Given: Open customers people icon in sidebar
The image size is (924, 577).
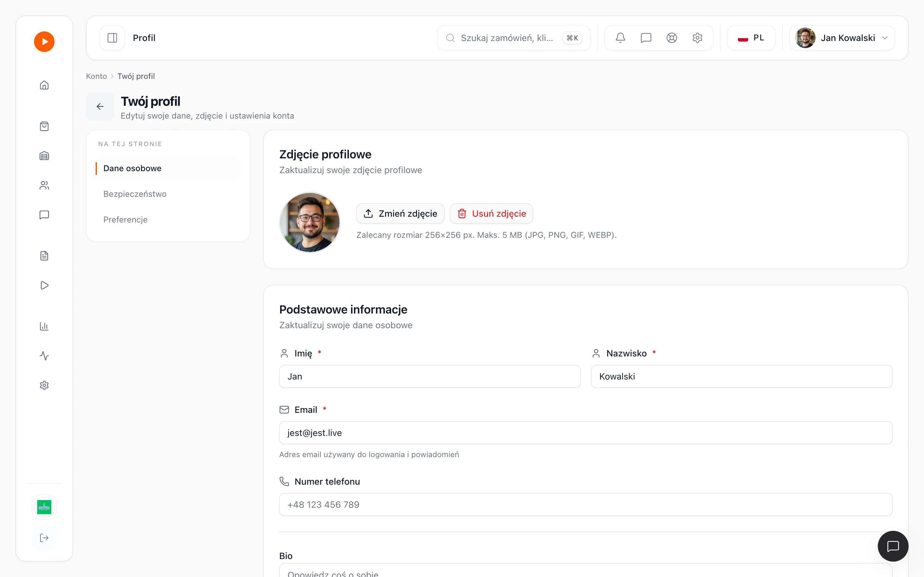Looking at the screenshot, I should pyautogui.click(x=44, y=186).
